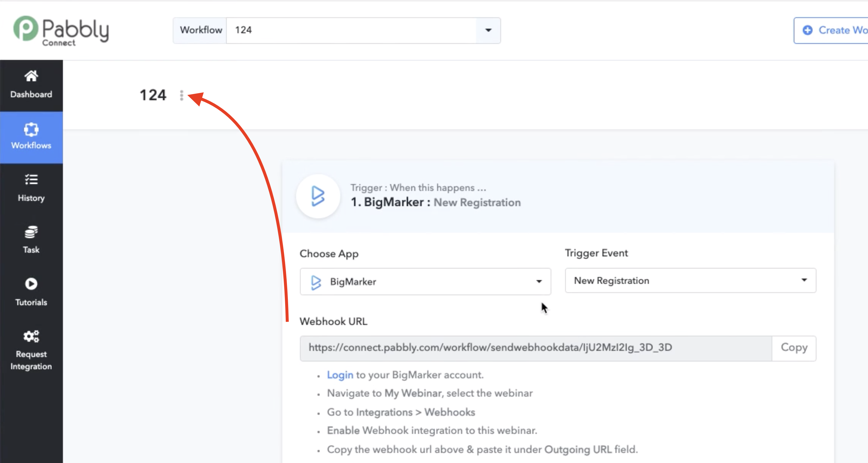Click the Workflows puzzle icon
Image resolution: width=868 pixels, height=463 pixels.
click(31, 130)
